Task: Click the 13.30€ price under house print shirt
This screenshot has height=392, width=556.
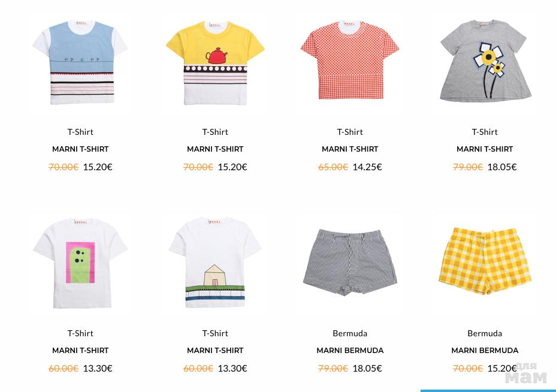Action: [x=232, y=369]
